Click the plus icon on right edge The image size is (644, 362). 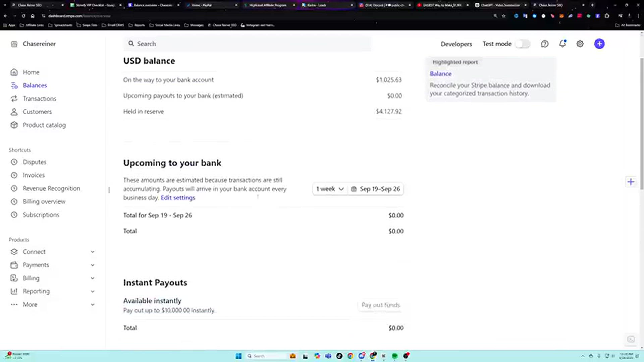[631, 182]
